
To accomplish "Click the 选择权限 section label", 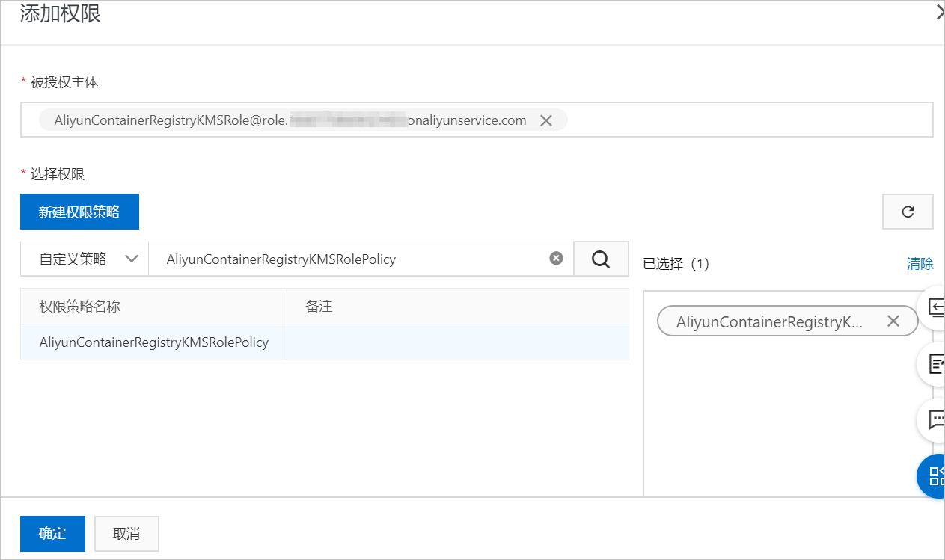I will [58, 174].
